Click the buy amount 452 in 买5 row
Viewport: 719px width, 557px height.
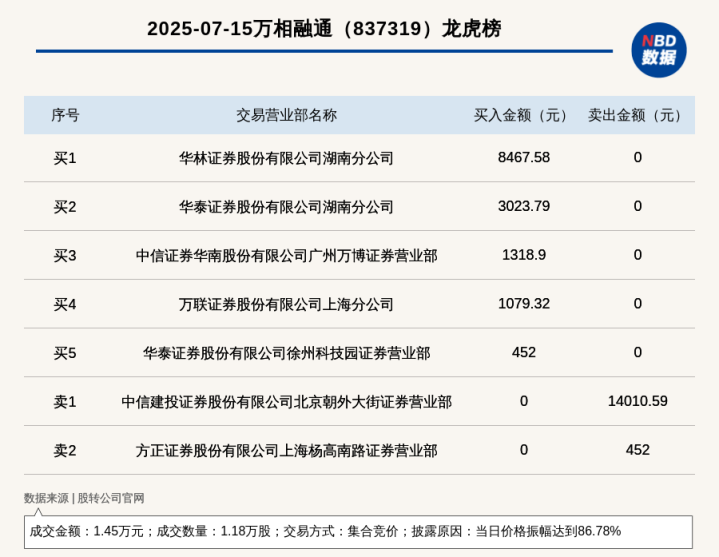pyautogui.click(x=524, y=353)
